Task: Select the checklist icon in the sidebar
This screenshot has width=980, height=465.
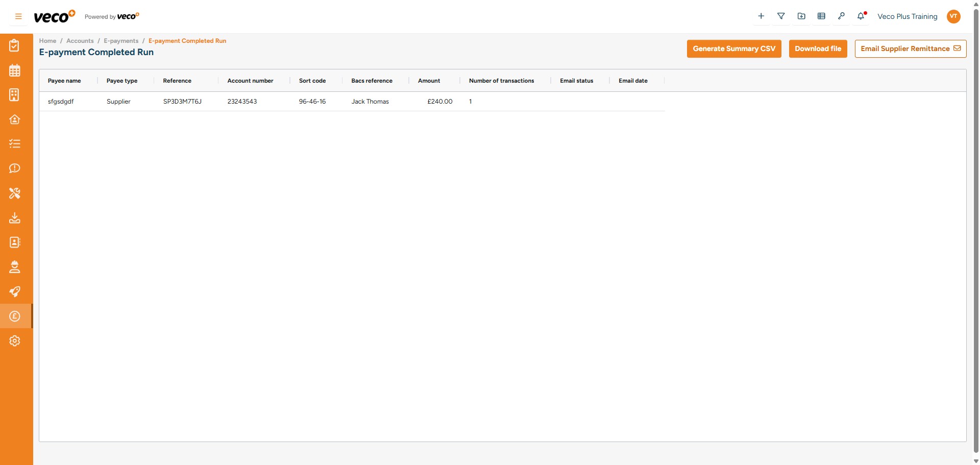Action: 15,143
